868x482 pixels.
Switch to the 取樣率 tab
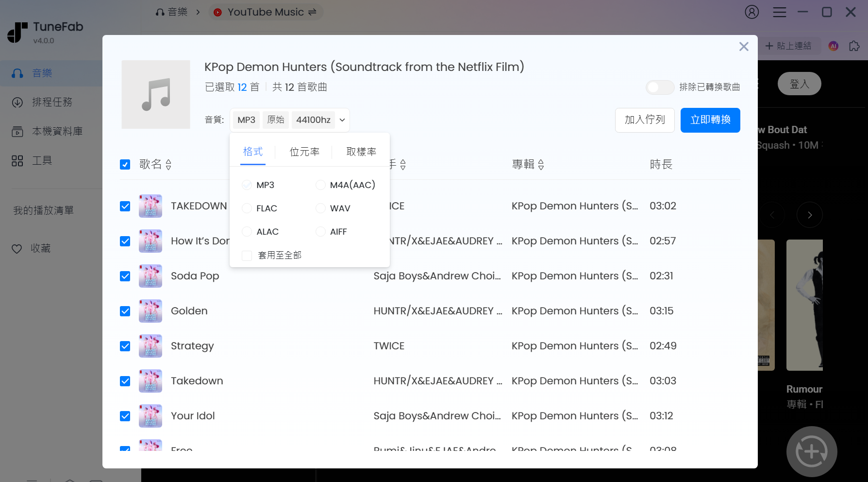[361, 152]
